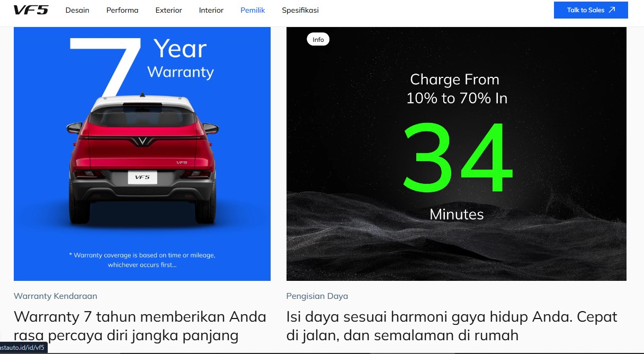Image resolution: width=644 pixels, height=354 pixels.
Task: Select Exterior in the navigation bar
Action: (x=169, y=10)
